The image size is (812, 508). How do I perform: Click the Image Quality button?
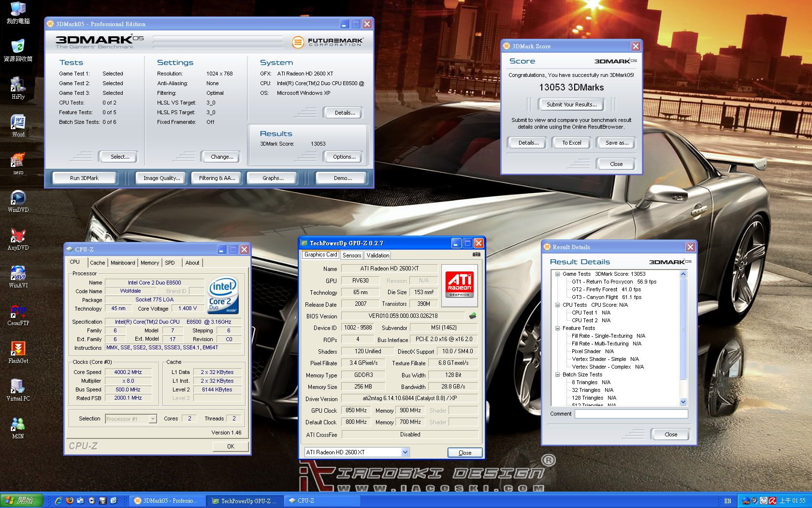(161, 178)
